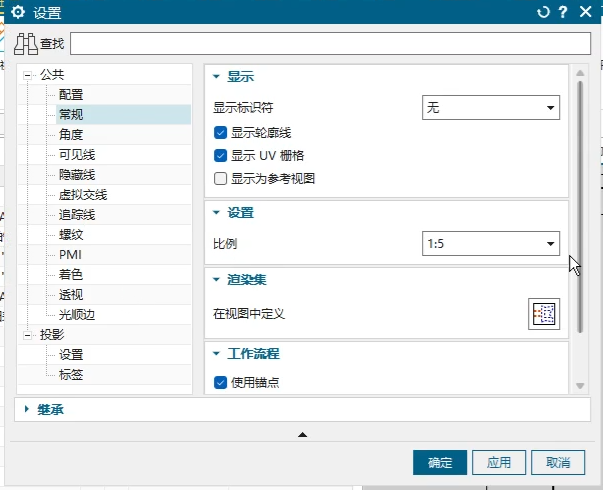Uncheck 显示 UV 栅格 checkbox

[x=220, y=156]
